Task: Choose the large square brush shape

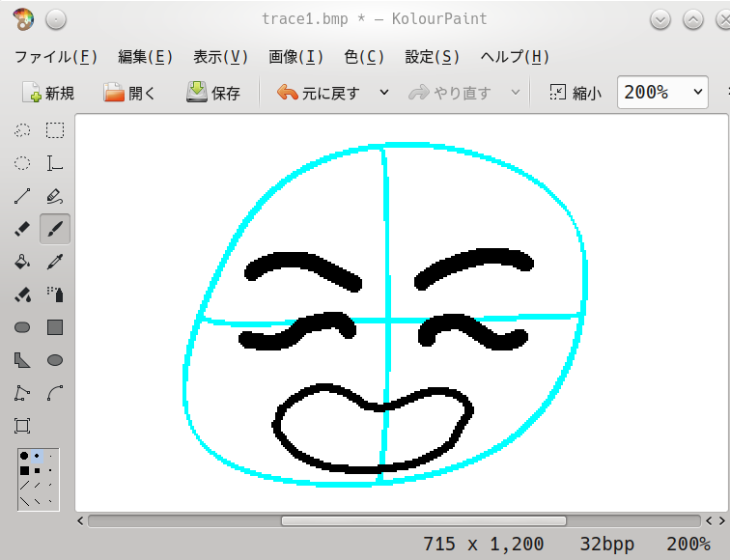Action: [24, 470]
